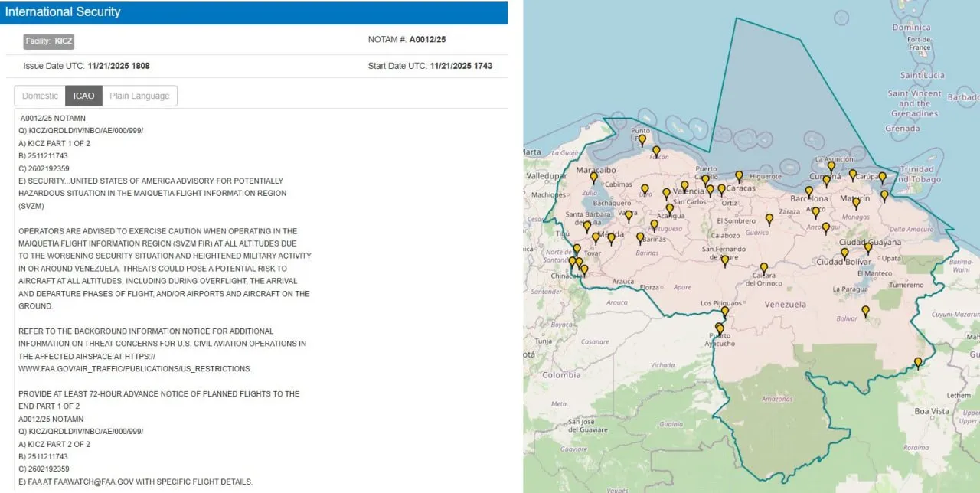Viewport: 980px width, 493px height.
Task: Open the Plain Language tab
Action: 139,96
